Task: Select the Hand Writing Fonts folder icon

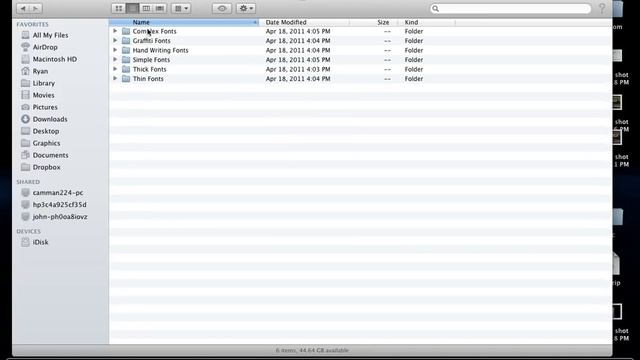Action: [126, 50]
